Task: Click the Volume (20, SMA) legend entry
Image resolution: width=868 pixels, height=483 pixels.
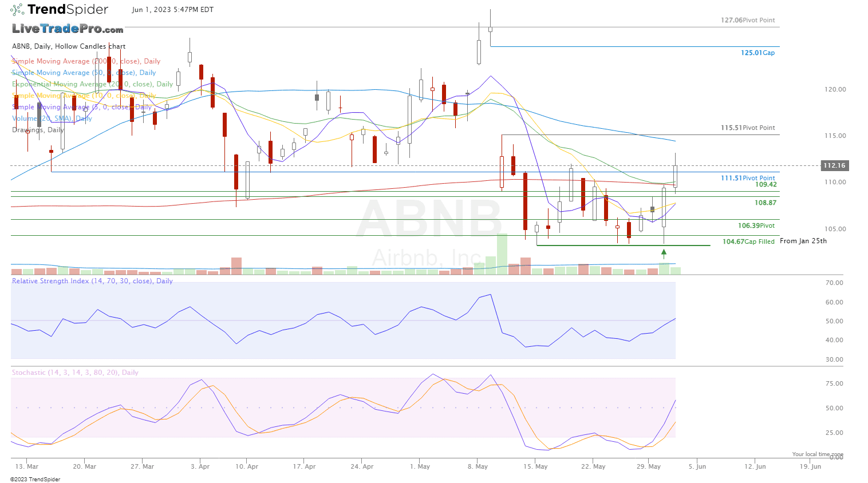Action: (52, 118)
